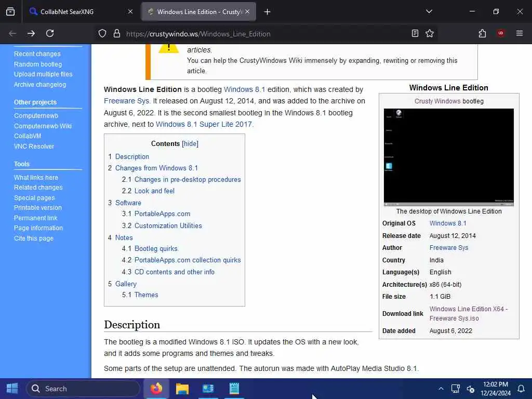Viewport: 532px width, 399px height.
Task: Go forward one page
Action: pos(31,33)
